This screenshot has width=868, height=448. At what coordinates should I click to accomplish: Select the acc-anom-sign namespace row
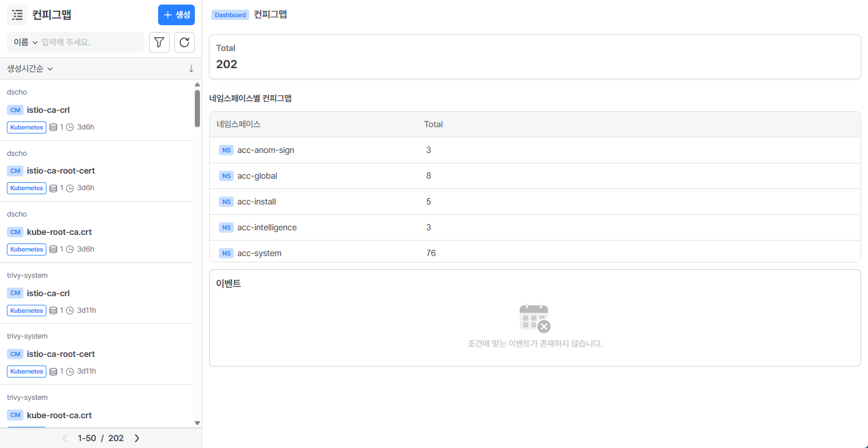click(535, 150)
